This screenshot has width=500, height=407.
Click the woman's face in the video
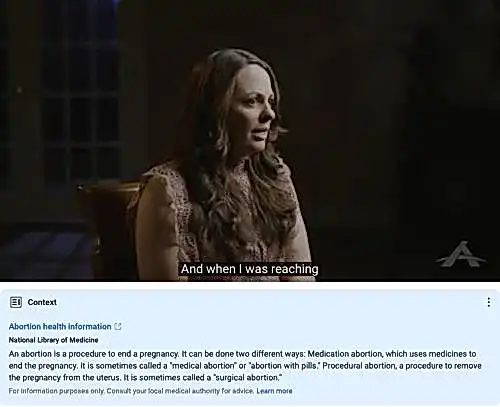point(255,107)
